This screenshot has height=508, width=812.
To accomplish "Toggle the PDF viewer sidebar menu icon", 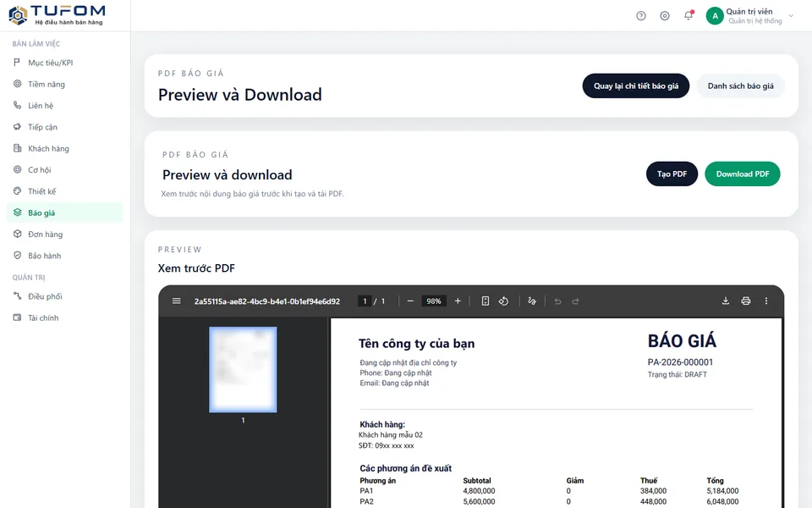I will 177,301.
